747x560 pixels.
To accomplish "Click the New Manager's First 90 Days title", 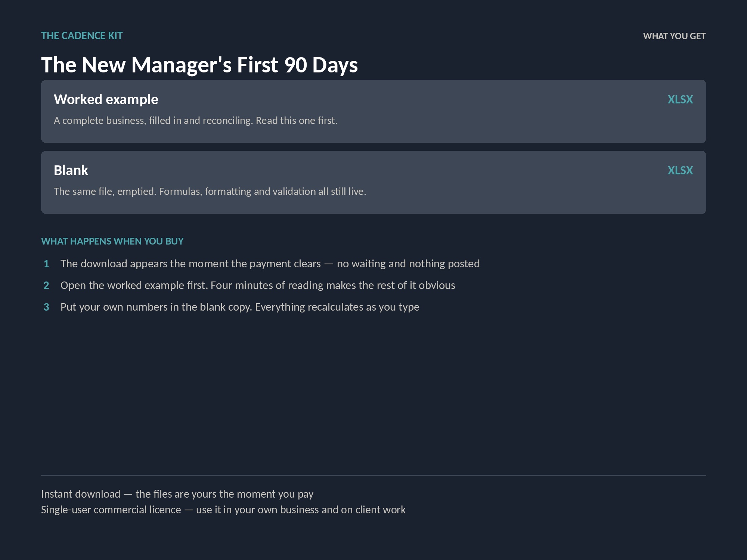I will [199, 65].
